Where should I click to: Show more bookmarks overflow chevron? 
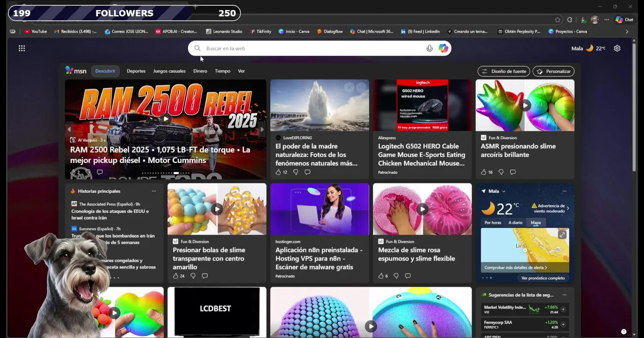pyautogui.click(x=627, y=31)
